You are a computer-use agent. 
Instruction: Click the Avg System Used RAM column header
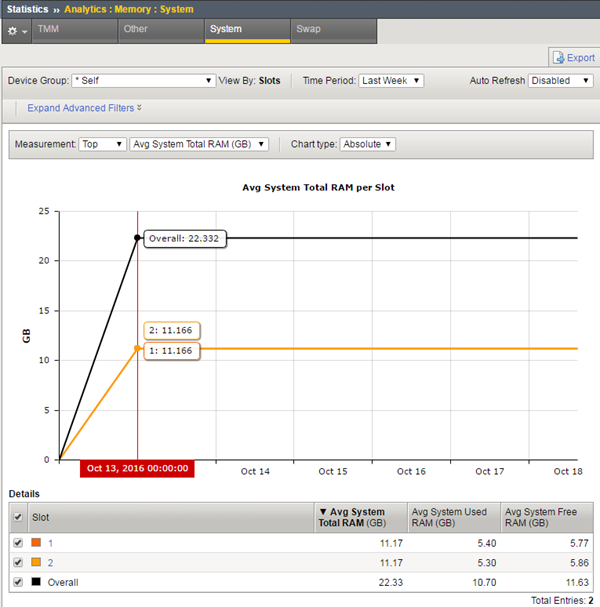[x=449, y=518]
